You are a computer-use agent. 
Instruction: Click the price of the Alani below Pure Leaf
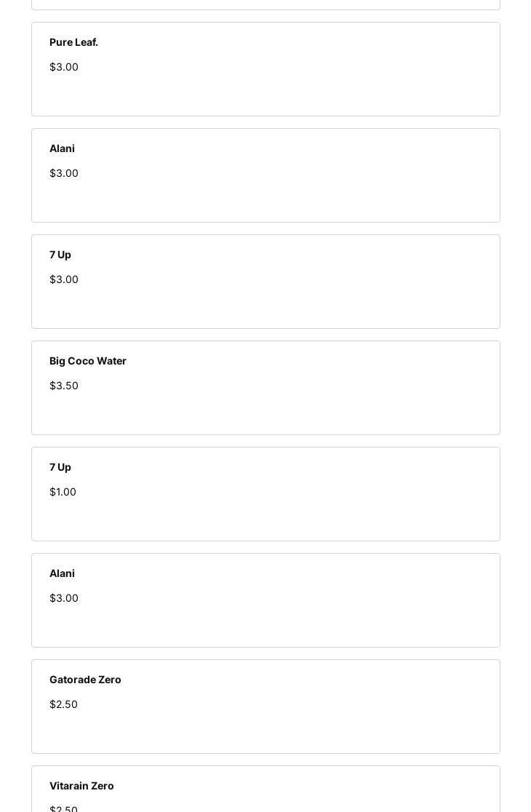[x=64, y=173]
